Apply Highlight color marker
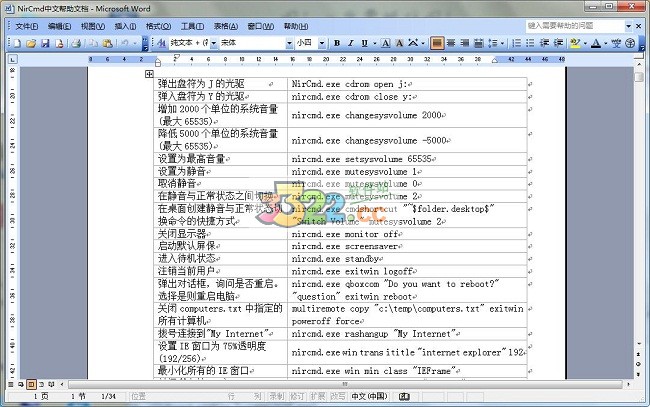Viewport: 650px width, 407px height. (x=575, y=43)
